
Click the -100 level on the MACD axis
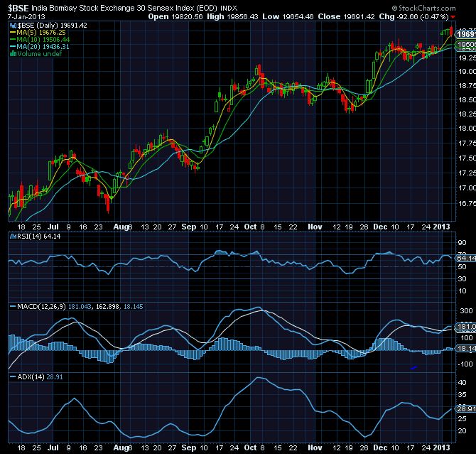pyautogui.click(x=465, y=364)
